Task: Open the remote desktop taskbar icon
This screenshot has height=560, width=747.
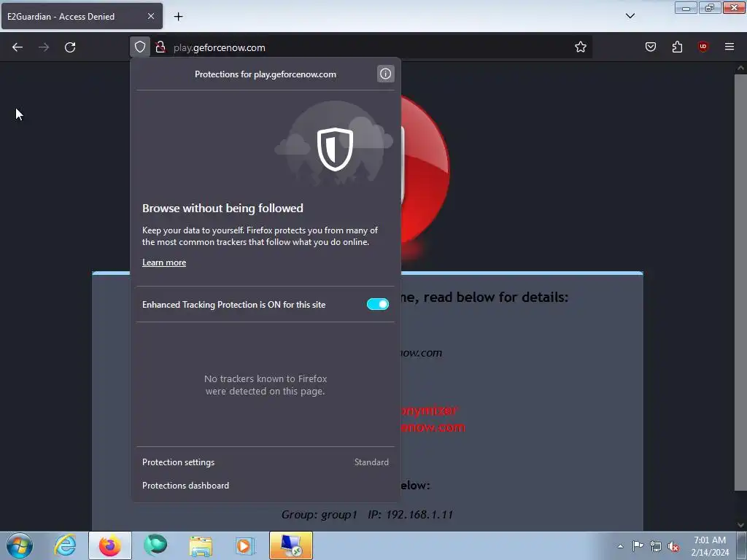Action: click(x=291, y=545)
